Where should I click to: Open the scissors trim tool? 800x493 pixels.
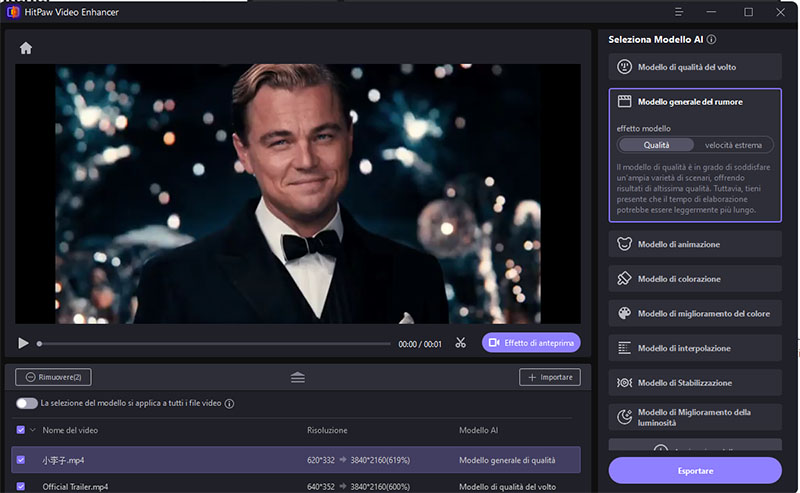click(461, 343)
